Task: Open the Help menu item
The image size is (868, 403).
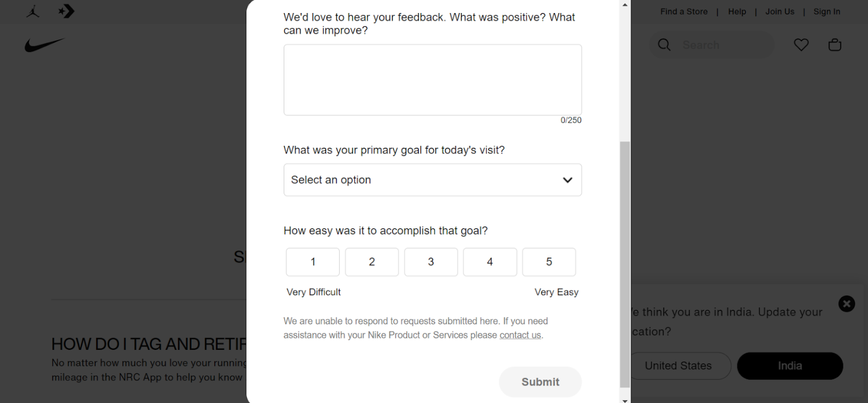Action: tap(737, 11)
